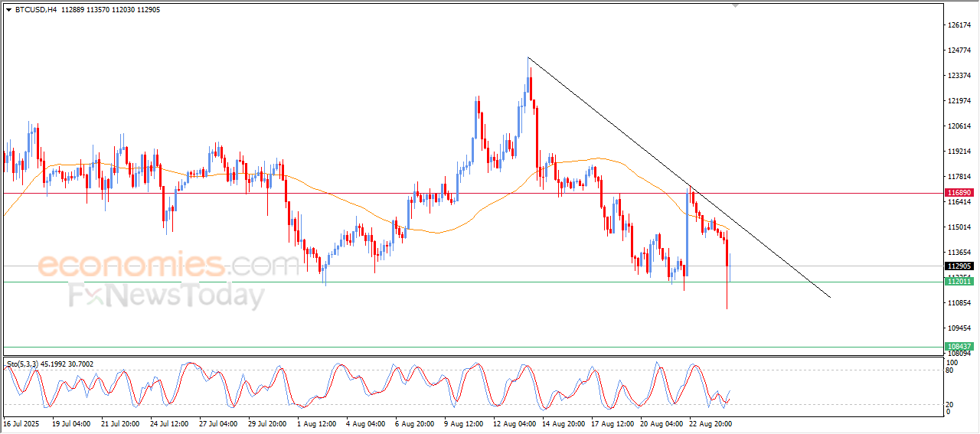Select the red 116890 price level tag
980x434 pixels.
pos(959,193)
